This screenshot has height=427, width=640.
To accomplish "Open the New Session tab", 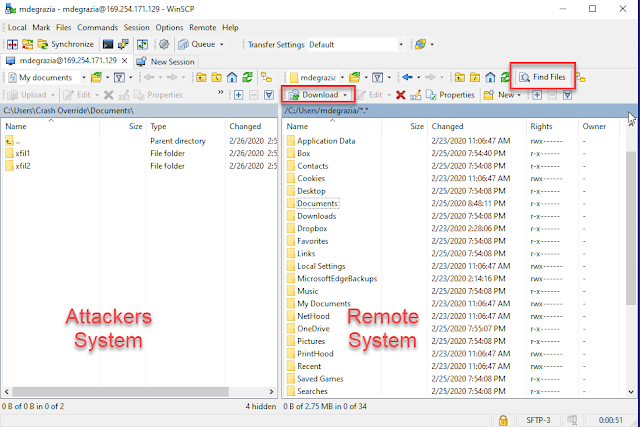I will pos(165,62).
